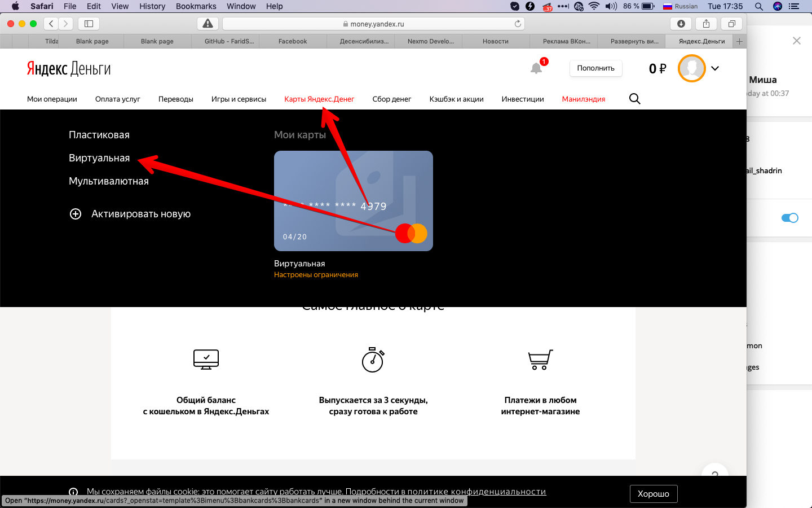Click the money.yandex.ru address bar
Image resolution: width=812 pixels, height=508 pixels.
[x=373, y=24]
